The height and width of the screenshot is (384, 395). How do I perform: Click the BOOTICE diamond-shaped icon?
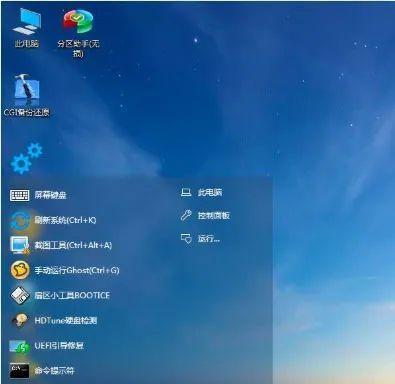tap(20, 295)
